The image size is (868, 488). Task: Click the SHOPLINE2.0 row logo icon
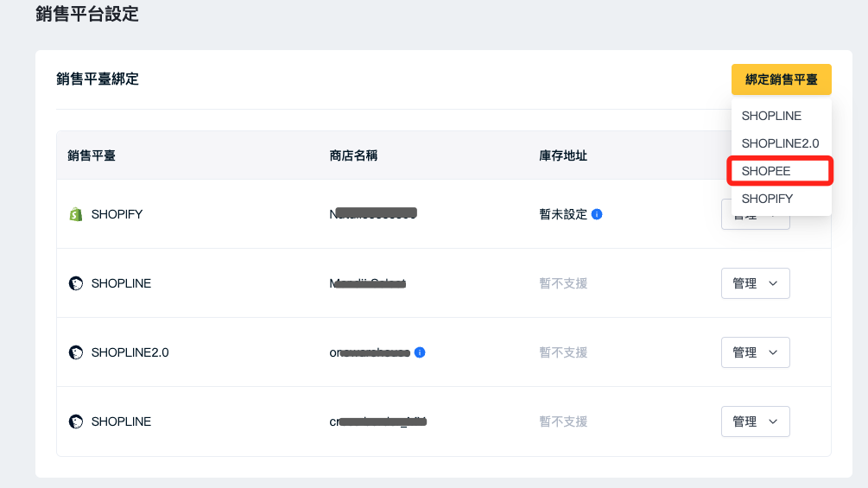76,352
